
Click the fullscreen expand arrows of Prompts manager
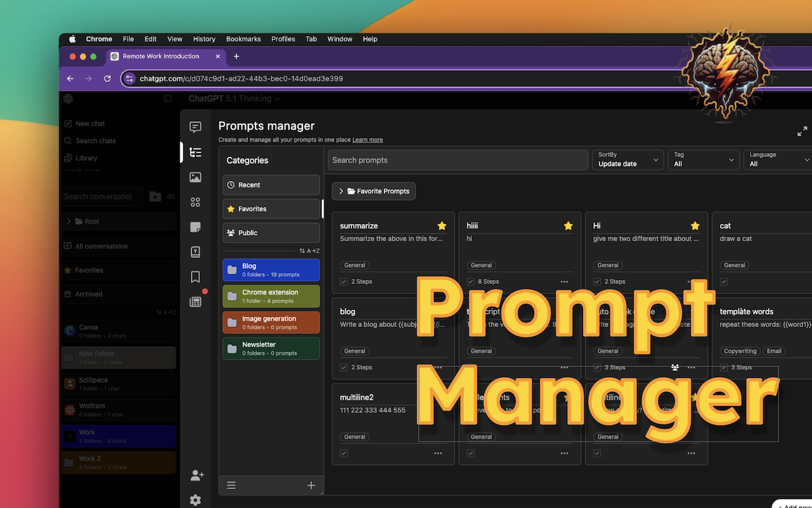point(802,131)
